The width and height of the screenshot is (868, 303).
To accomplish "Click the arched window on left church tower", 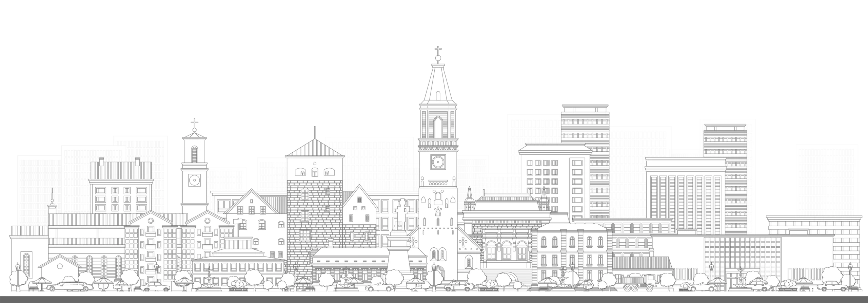I will click(x=194, y=154).
